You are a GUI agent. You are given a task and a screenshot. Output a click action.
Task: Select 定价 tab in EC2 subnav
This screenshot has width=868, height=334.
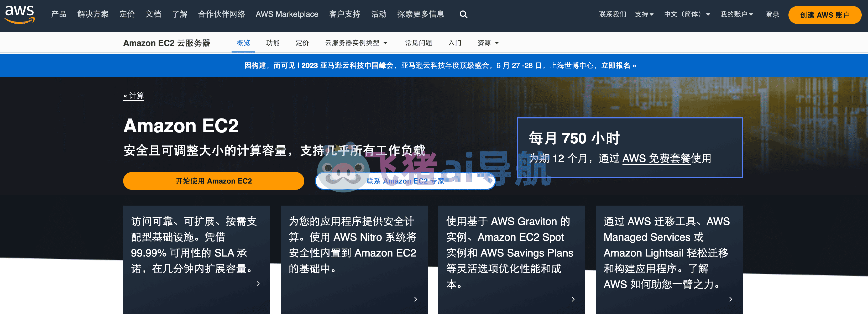coord(302,43)
